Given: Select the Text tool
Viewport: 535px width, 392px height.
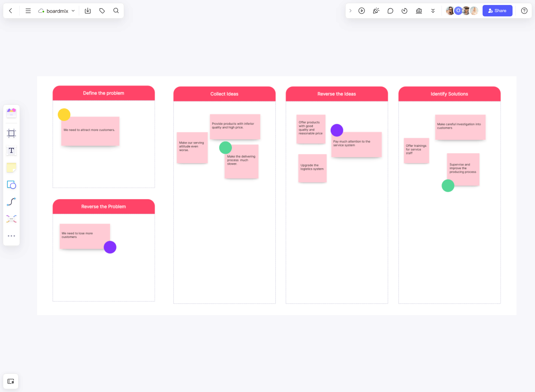Looking at the screenshot, I should pos(11,151).
